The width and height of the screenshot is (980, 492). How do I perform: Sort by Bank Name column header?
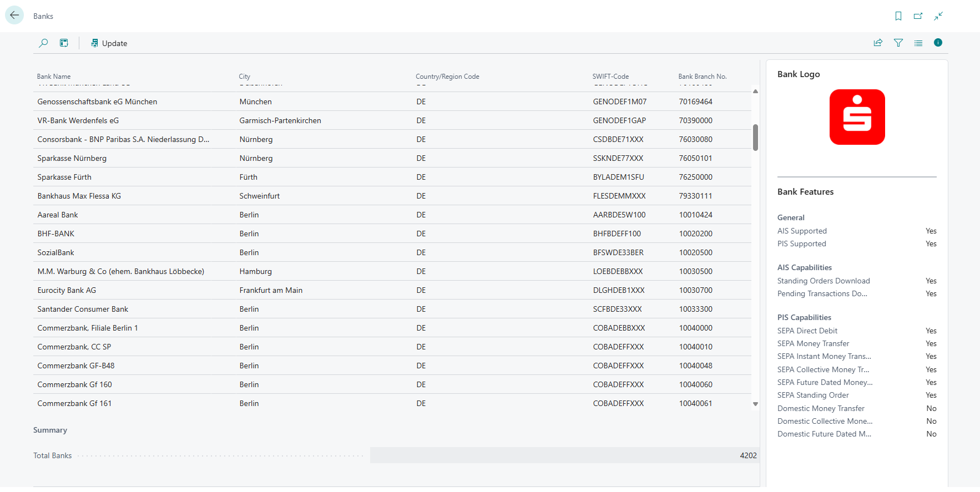click(x=54, y=77)
